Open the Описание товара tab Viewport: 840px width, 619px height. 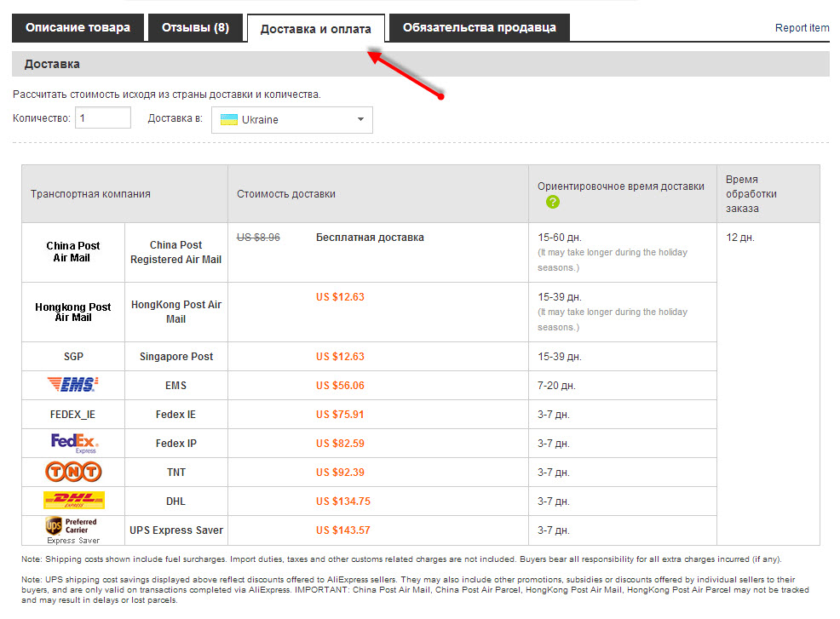point(78,28)
